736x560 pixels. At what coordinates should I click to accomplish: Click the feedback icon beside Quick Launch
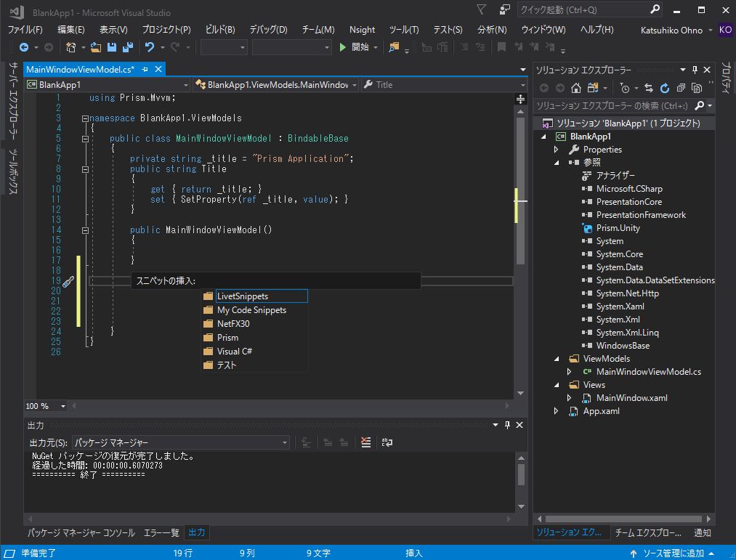[504, 9]
